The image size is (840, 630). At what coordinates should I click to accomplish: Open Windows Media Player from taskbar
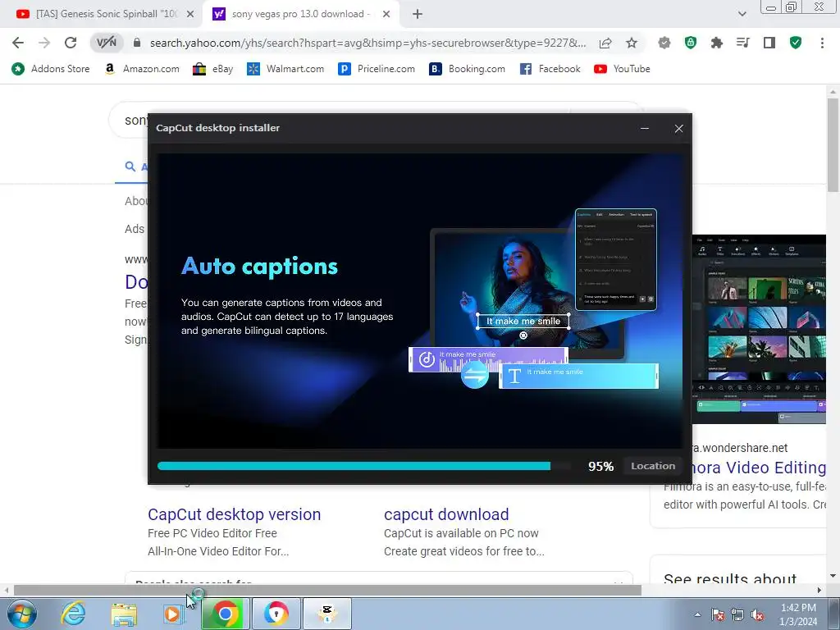[173, 614]
